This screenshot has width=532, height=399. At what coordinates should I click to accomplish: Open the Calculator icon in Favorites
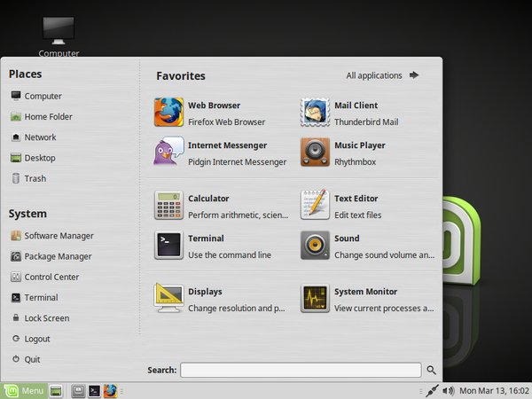click(168, 205)
